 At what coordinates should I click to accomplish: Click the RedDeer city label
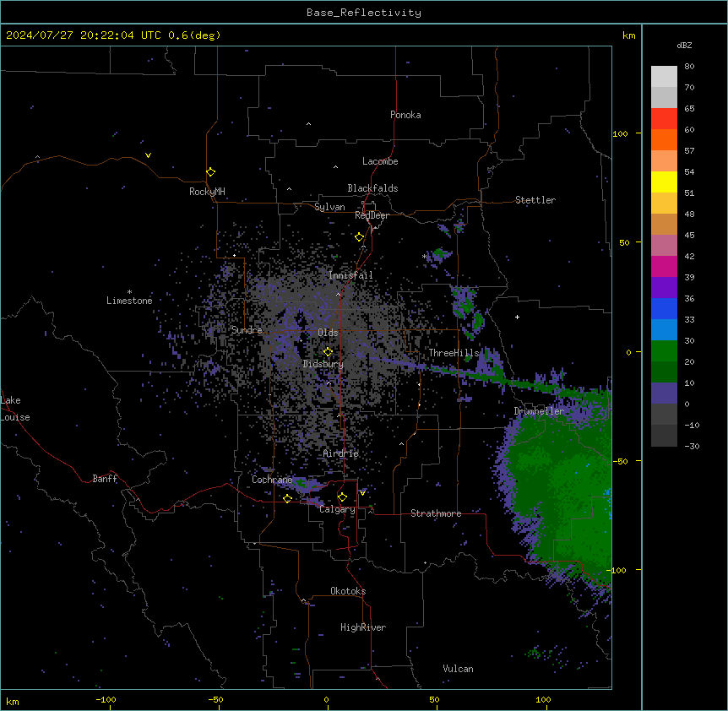pos(372,215)
